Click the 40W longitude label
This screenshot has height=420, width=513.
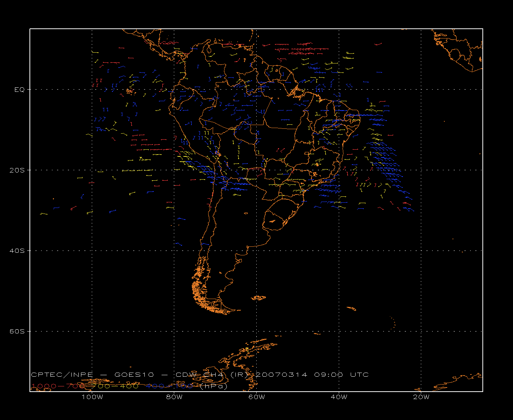point(339,397)
